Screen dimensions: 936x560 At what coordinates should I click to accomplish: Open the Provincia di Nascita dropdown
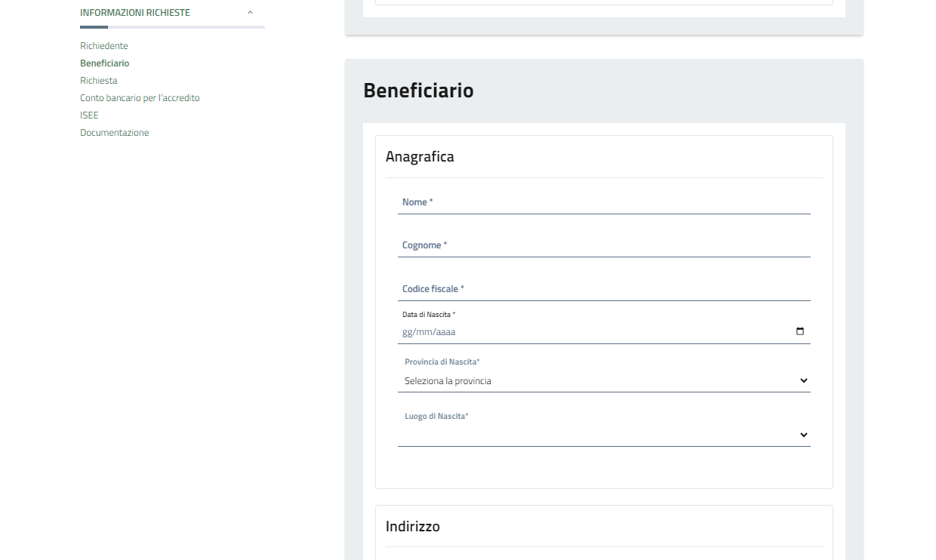click(x=604, y=381)
